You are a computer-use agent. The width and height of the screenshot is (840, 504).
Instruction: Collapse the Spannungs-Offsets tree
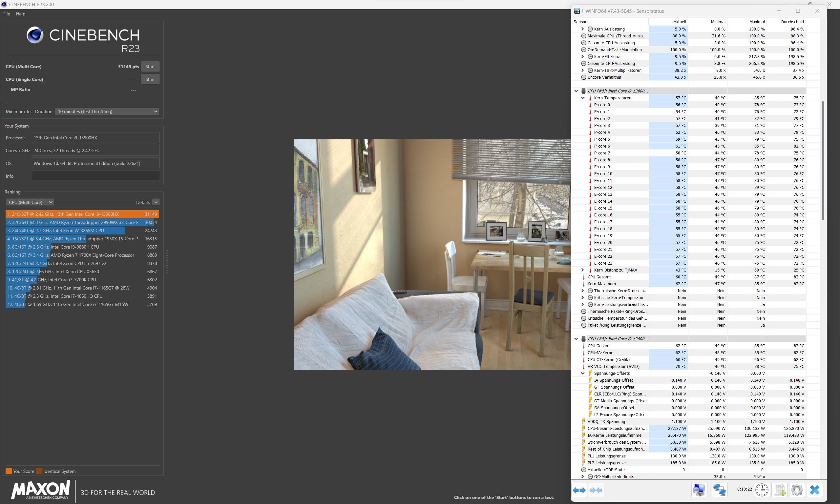pos(582,373)
